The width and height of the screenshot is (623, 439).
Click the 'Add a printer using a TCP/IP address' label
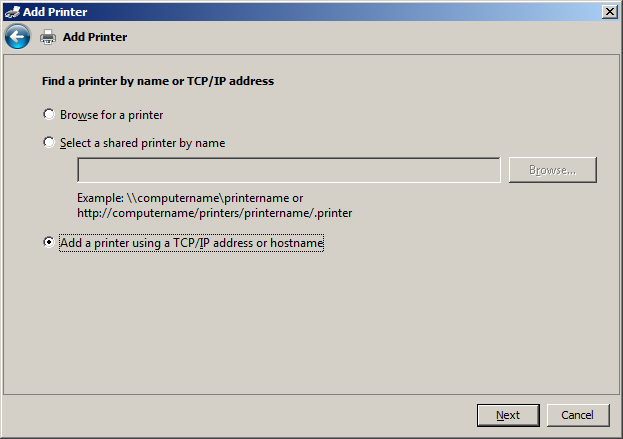click(191, 243)
